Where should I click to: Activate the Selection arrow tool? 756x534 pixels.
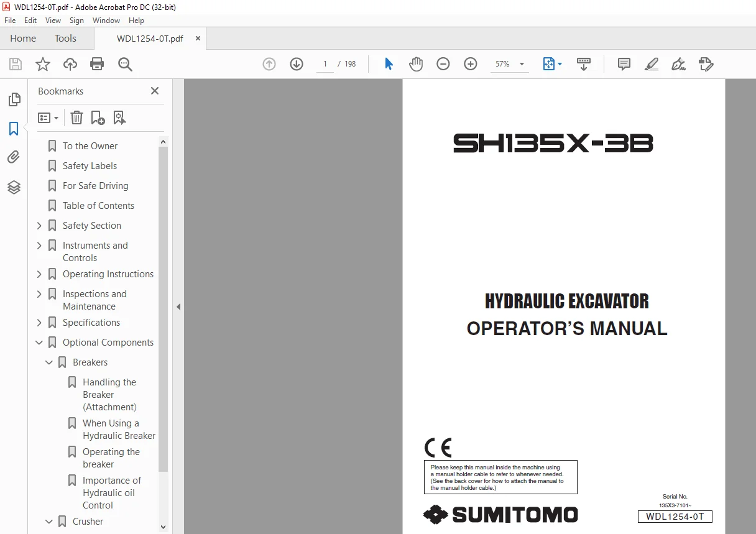pos(389,64)
